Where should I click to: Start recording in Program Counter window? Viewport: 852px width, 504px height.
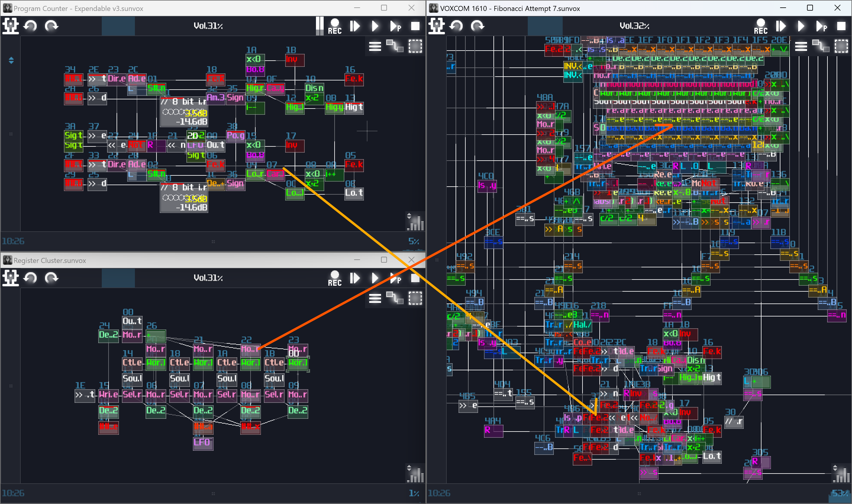click(x=335, y=26)
